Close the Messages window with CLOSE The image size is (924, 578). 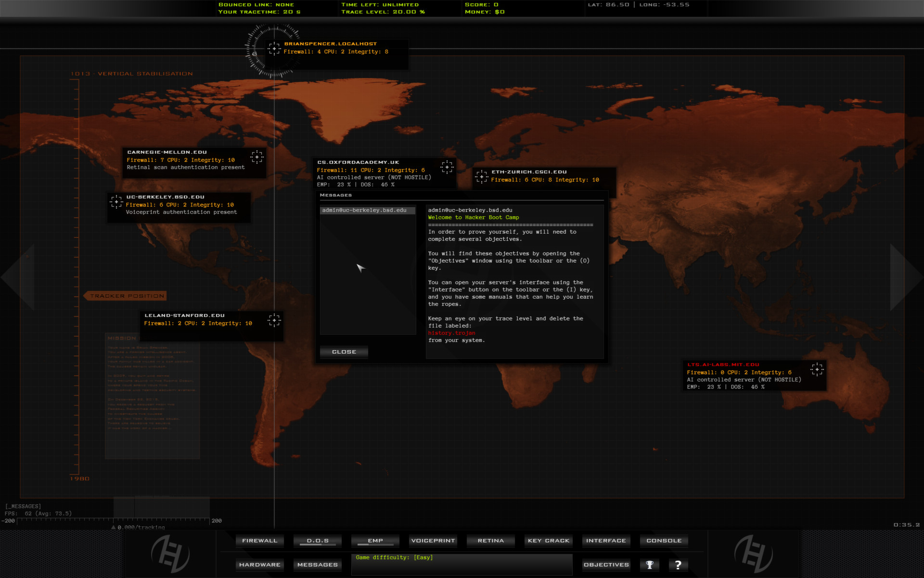point(344,352)
